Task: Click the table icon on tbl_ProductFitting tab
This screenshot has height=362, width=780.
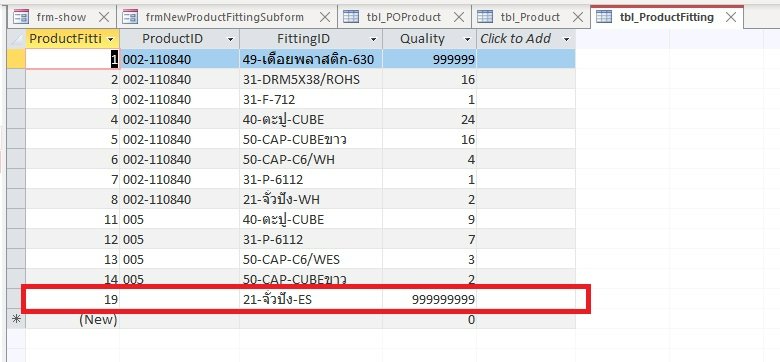Action: [604, 17]
